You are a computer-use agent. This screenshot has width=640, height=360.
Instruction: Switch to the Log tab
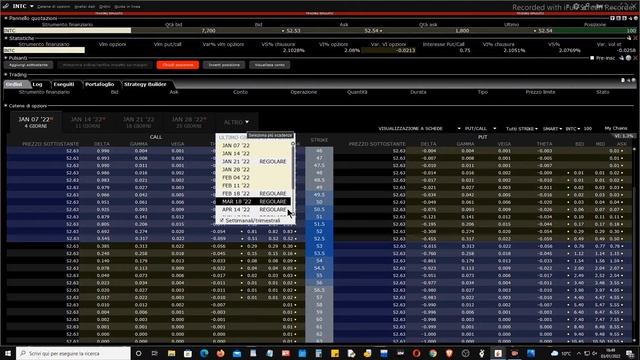(38, 84)
